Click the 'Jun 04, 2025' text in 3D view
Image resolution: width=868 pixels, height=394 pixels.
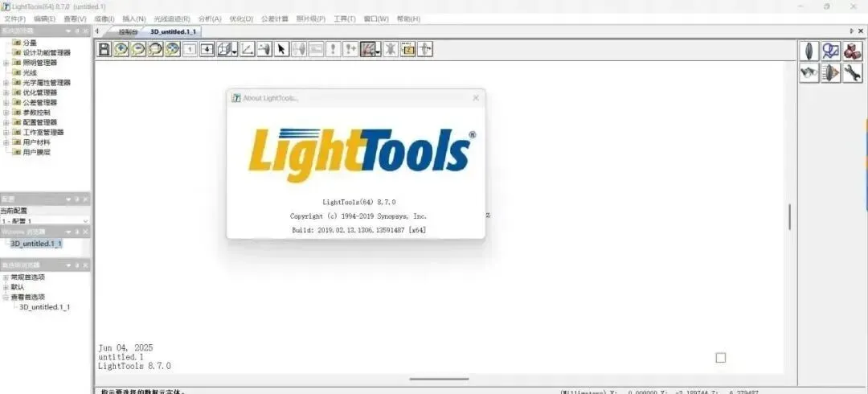(125, 348)
